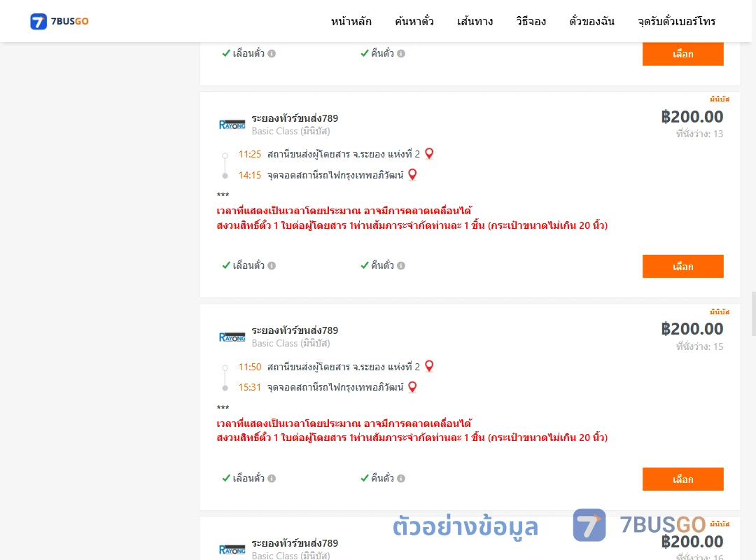Open the ตั๋วของฉัน menu item
This screenshot has width=756, height=560.
pos(591,21)
